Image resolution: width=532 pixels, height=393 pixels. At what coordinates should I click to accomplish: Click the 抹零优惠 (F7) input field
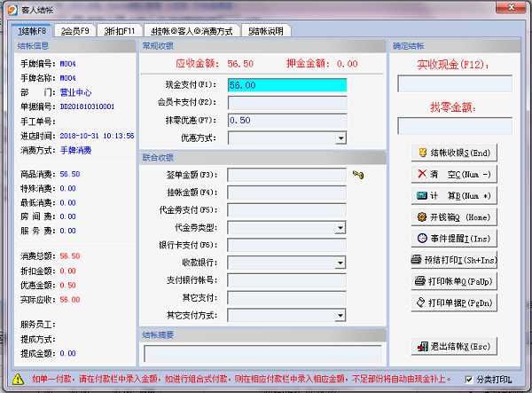[287, 120]
